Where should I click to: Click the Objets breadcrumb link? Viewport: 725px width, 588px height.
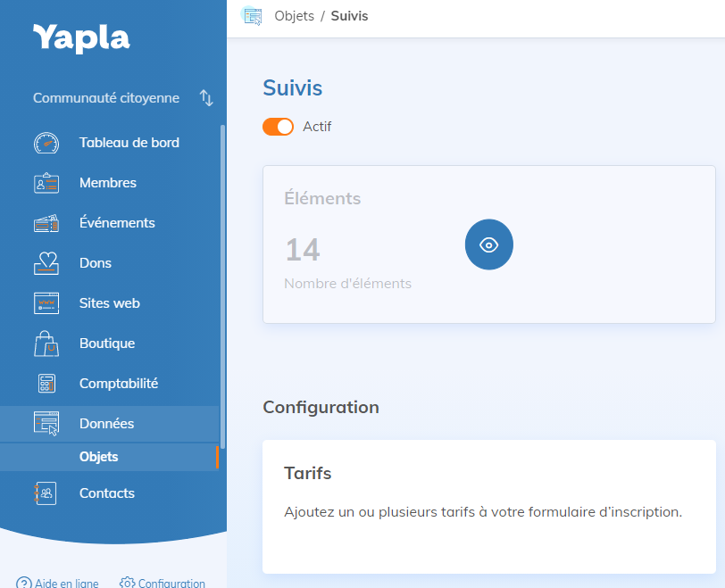click(x=294, y=16)
